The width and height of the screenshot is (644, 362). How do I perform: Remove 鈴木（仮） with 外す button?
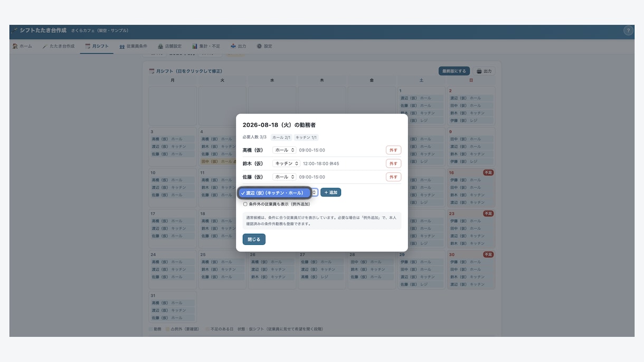(x=393, y=164)
